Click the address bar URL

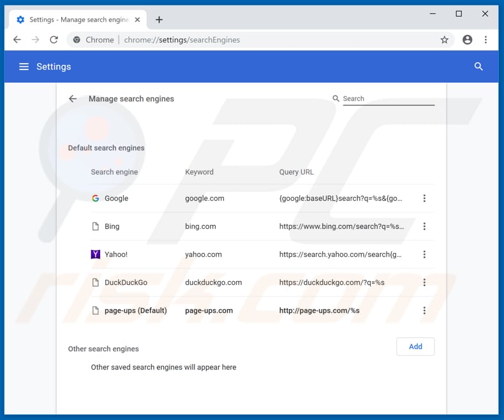[x=182, y=40]
